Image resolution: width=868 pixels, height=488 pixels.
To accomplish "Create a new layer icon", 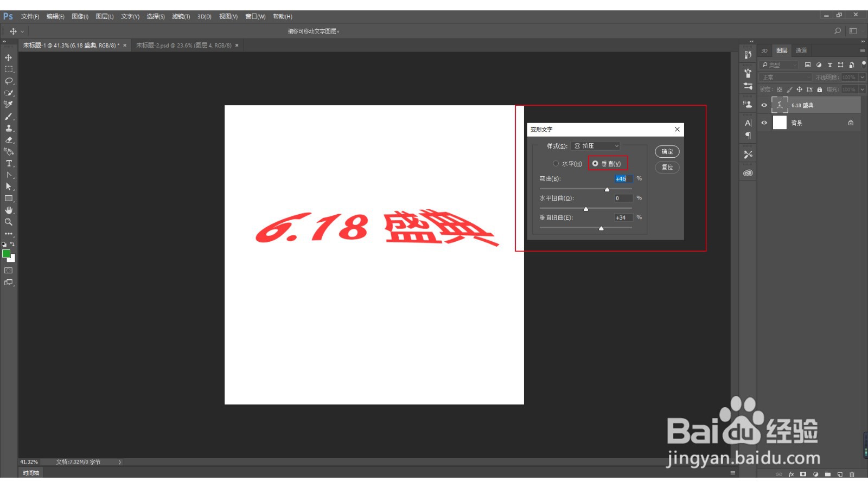I will [x=840, y=474].
